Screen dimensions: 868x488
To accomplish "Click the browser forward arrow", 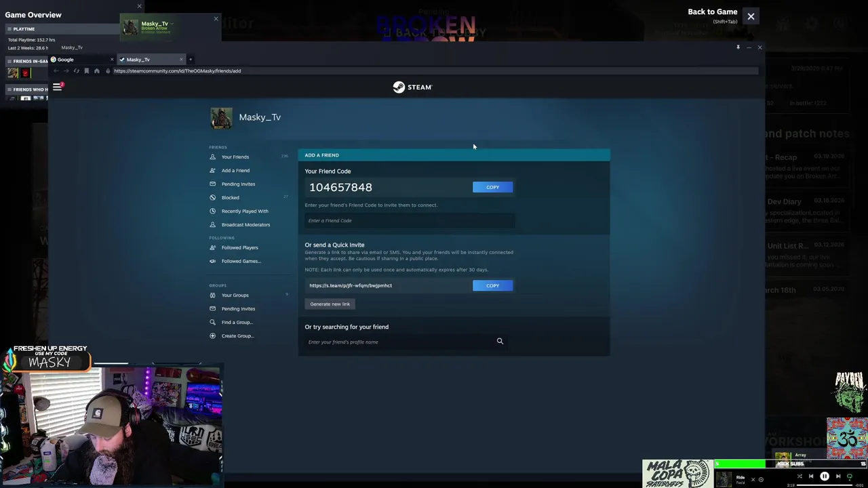I will pyautogui.click(x=66, y=70).
